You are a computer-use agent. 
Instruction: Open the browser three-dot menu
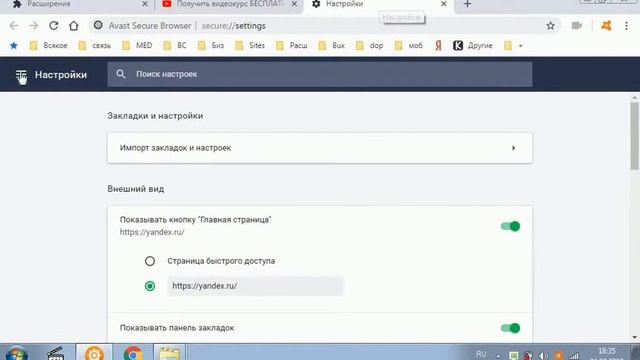[x=626, y=26]
